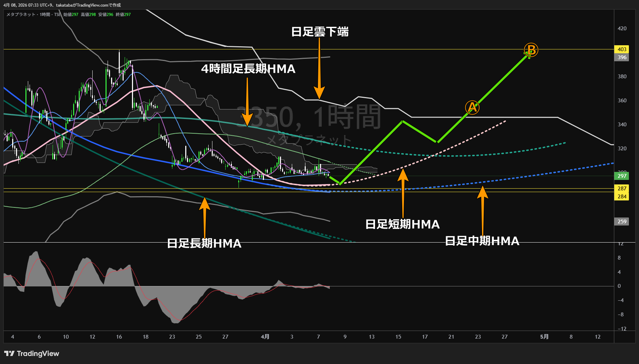Click the 18 date on time axis
The width and height of the screenshot is (639, 364).
tap(146, 337)
